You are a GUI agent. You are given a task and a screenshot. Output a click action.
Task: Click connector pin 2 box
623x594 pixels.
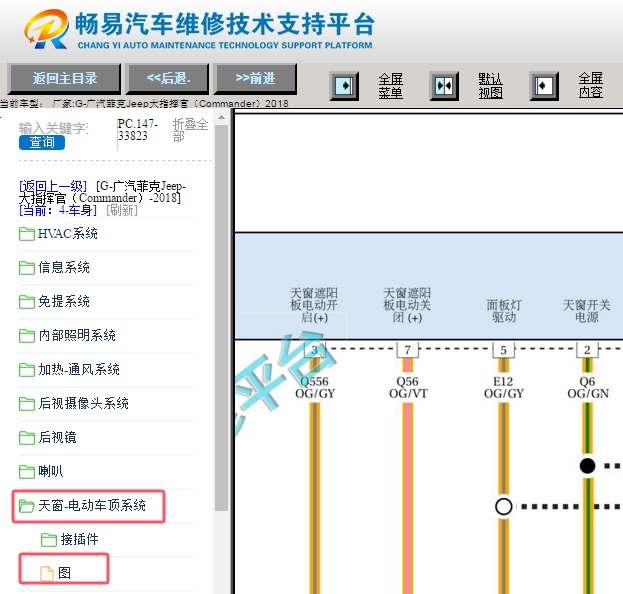[x=587, y=350]
